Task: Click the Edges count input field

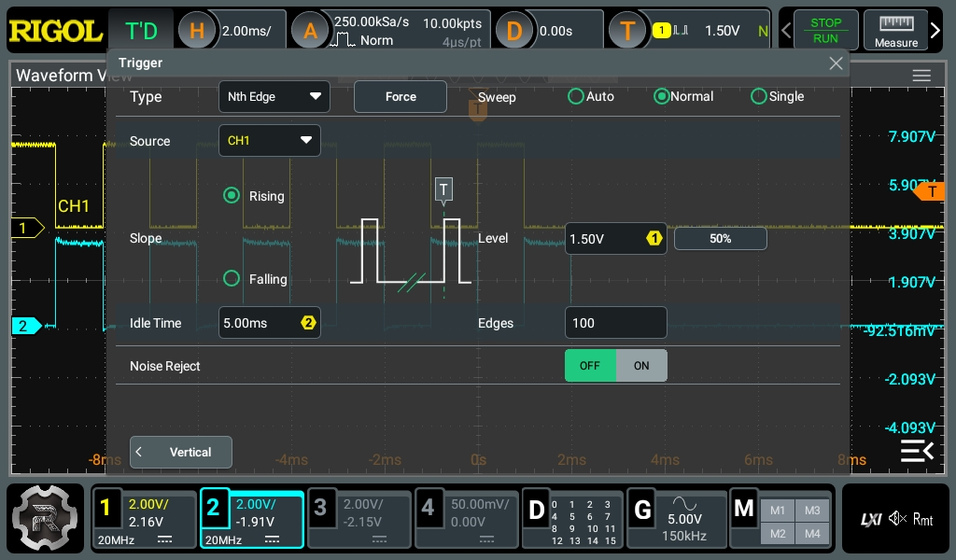Action: pyautogui.click(x=615, y=323)
